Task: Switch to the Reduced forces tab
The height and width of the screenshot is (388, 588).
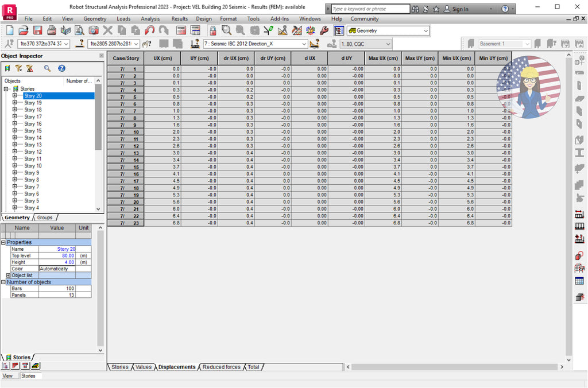Action: pos(220,367)
